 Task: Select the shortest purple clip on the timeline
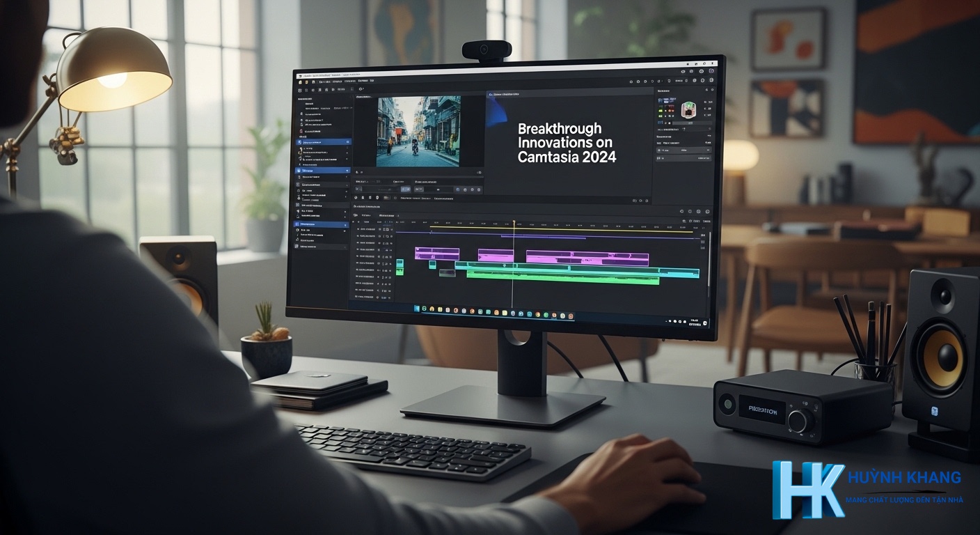496,256
